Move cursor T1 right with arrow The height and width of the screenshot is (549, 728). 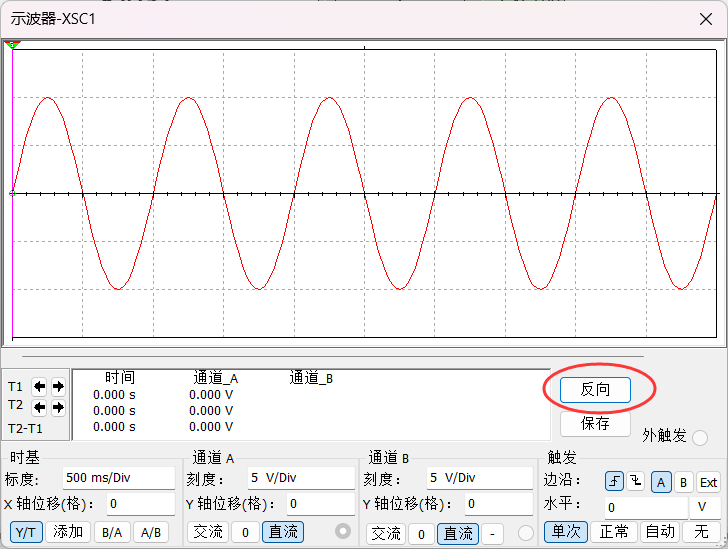[58, 386]
